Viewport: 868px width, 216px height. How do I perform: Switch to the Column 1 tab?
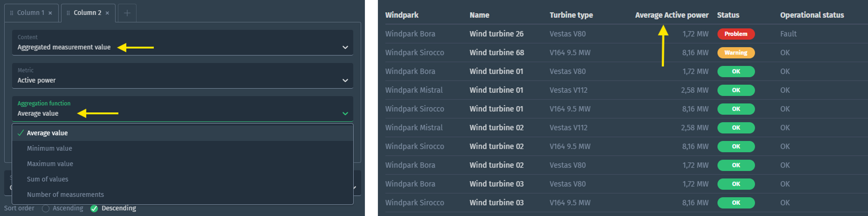(30, 12)
